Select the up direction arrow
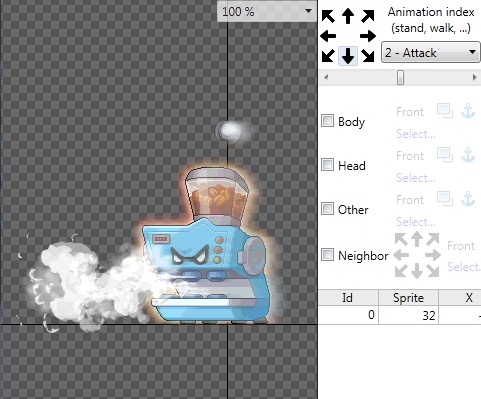 (348, 16)
